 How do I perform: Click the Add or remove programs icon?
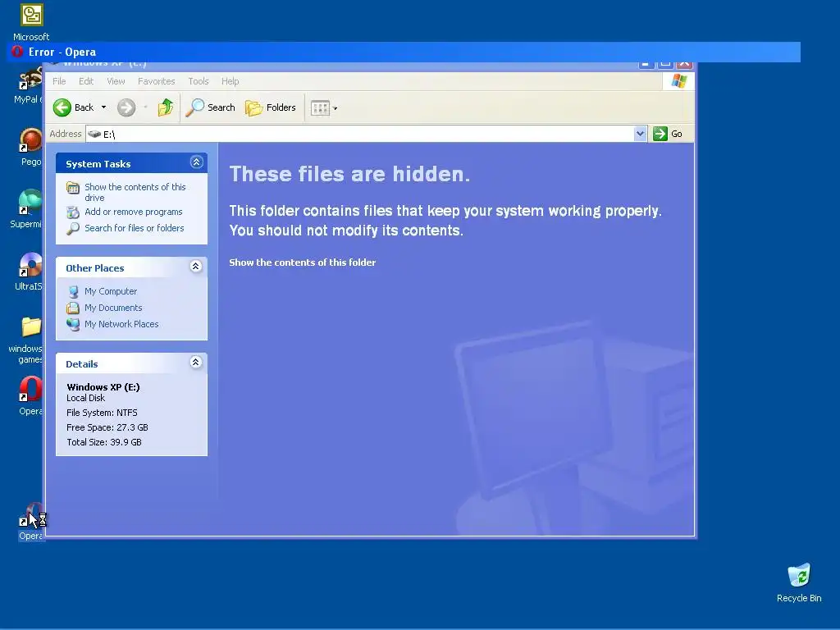point(73,212)
